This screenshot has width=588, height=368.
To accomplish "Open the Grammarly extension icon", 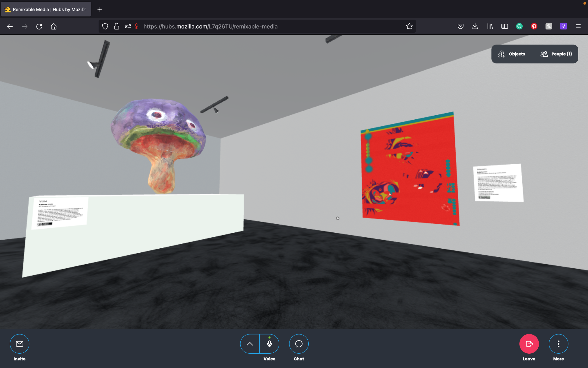I will 519,26.
